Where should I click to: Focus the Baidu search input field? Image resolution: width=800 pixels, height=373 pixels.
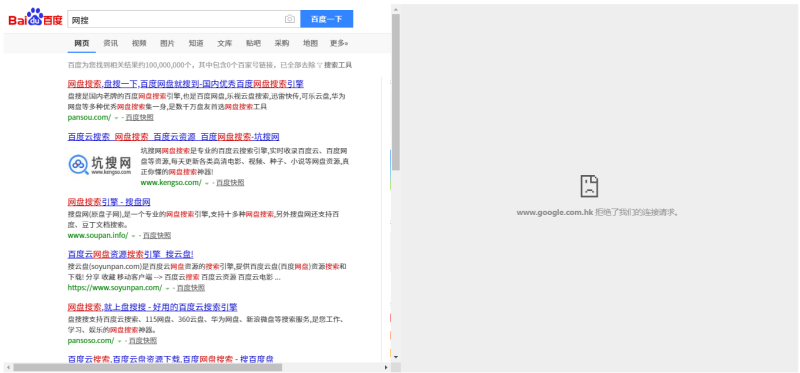click(176, 19)
